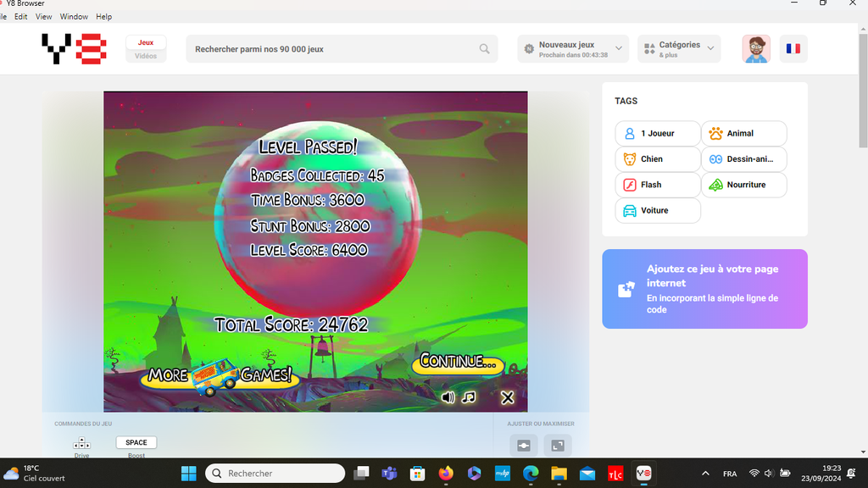Image resolution: width=868 pixels, height=488 pixels.
Task: Click the search magnifier icon
Action: coord(484,49)
